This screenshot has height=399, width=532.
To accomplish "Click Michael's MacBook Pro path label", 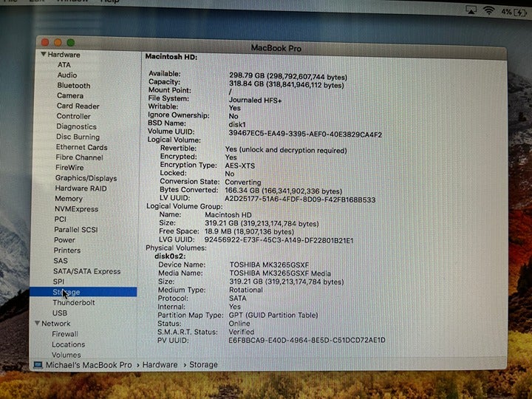I will tap(89, 365).
